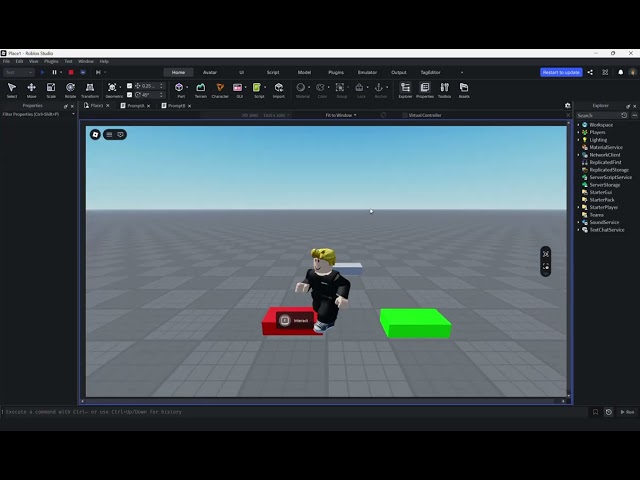The image size is (640, 480).
Task: Click the client/server view toggle icon
Action: pyautogui.click(x=83, y=72)
